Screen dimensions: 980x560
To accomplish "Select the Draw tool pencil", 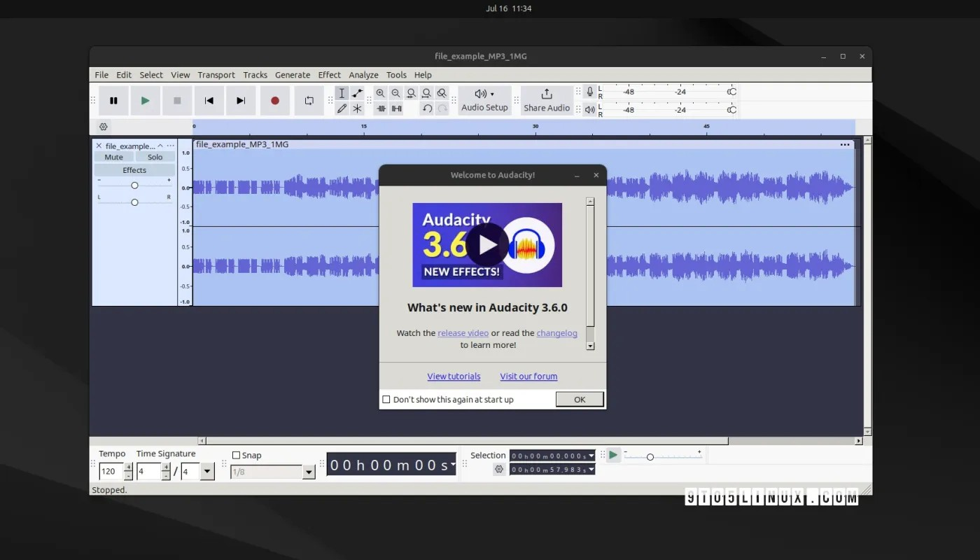I will pos(342,108).
